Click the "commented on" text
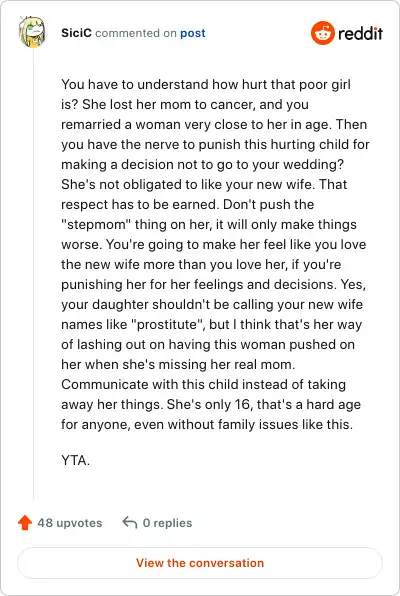400x596 pixels. click(x=136, y=33)
